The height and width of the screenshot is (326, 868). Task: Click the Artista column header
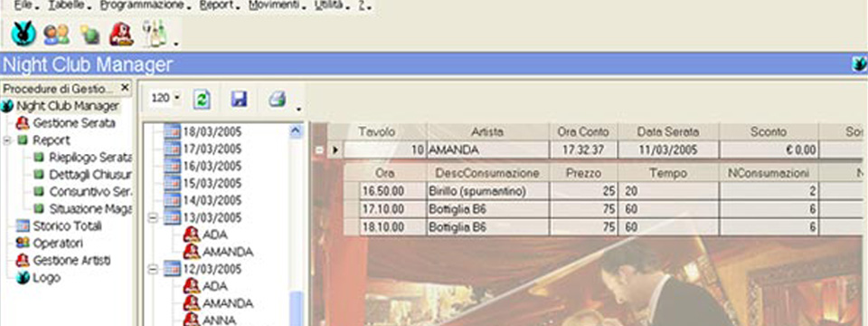pyautogui.click(x=487, y=132)
